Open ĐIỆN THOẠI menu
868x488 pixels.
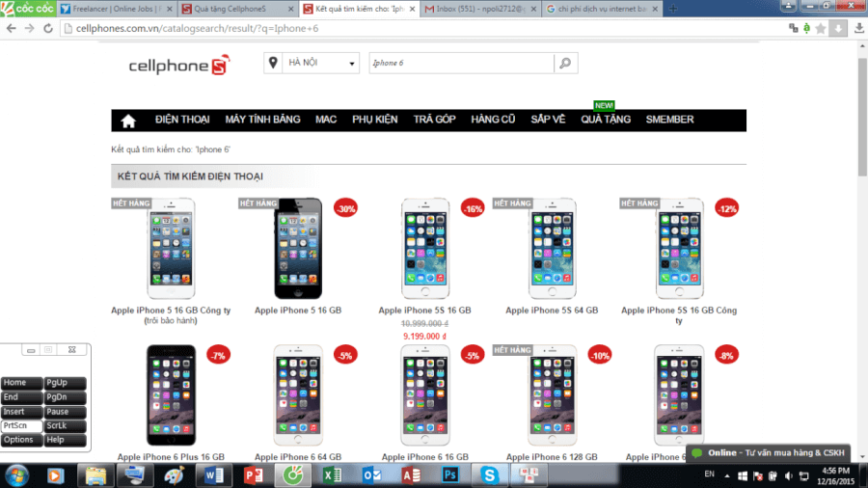[182, 120]
